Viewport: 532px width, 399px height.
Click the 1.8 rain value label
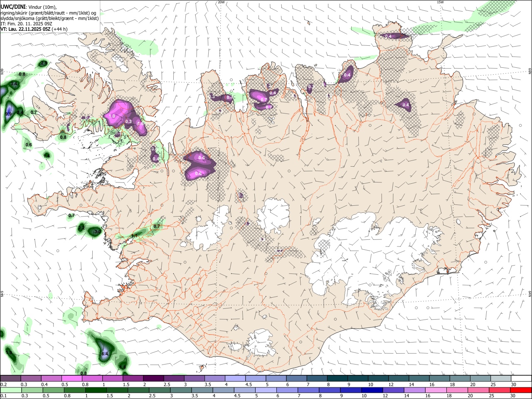tap(122, 367)
